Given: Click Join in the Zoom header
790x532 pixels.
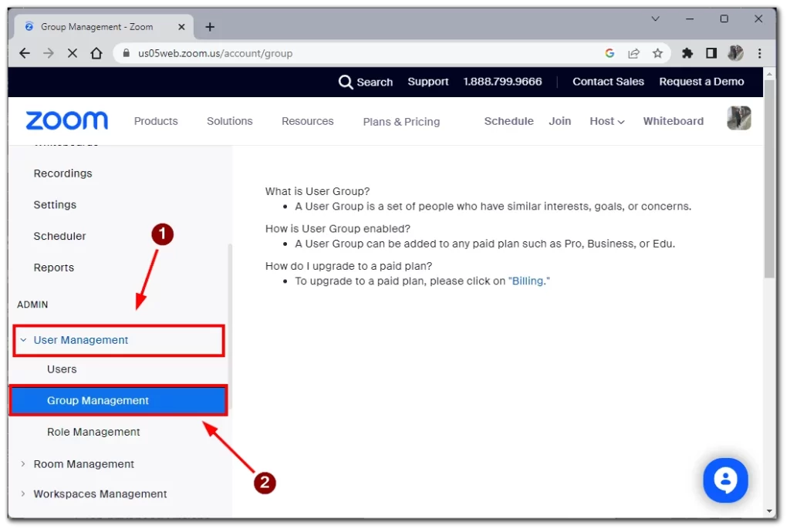Looking at the screenshot, I should click(560, 121).
